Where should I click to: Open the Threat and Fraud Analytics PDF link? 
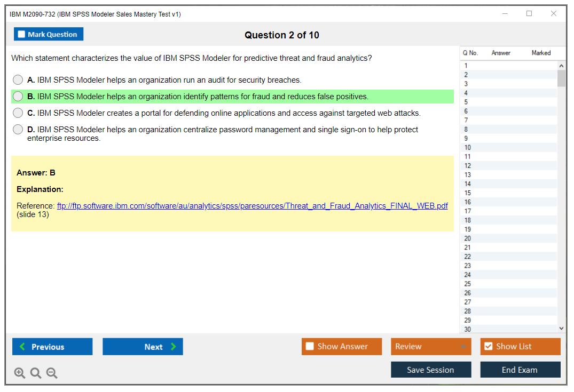[x=252, y=206]
